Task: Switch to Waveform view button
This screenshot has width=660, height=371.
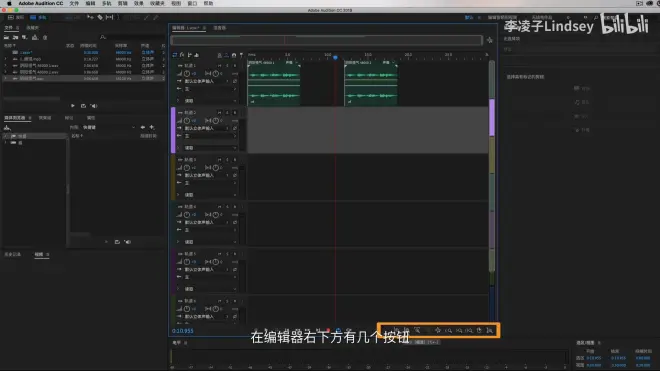Action: point(16,17)
